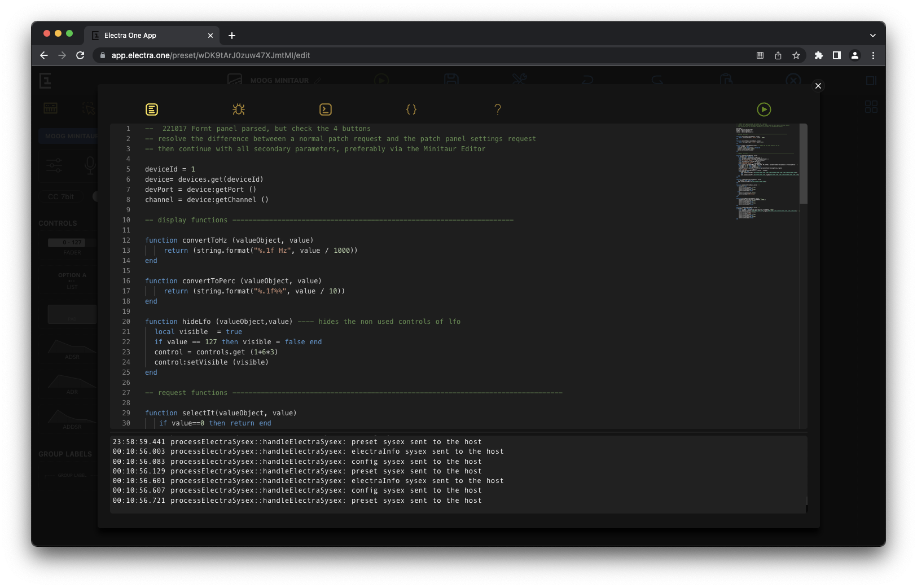
Task: Open the microphone input icon
Action: tap(90, 165)
